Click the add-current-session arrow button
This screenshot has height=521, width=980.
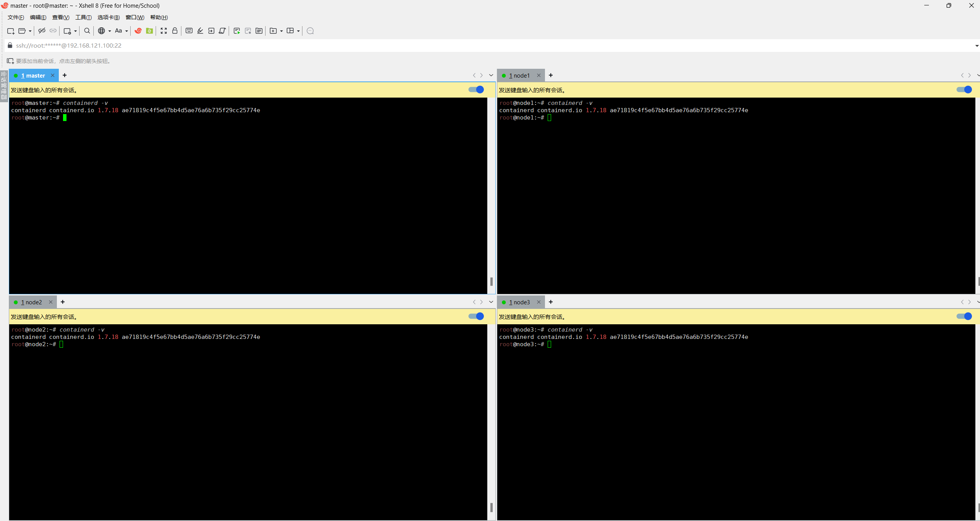10,61
